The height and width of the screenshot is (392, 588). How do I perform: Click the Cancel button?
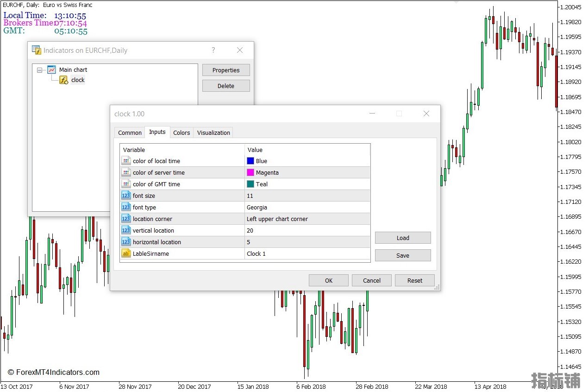(372, 280)
